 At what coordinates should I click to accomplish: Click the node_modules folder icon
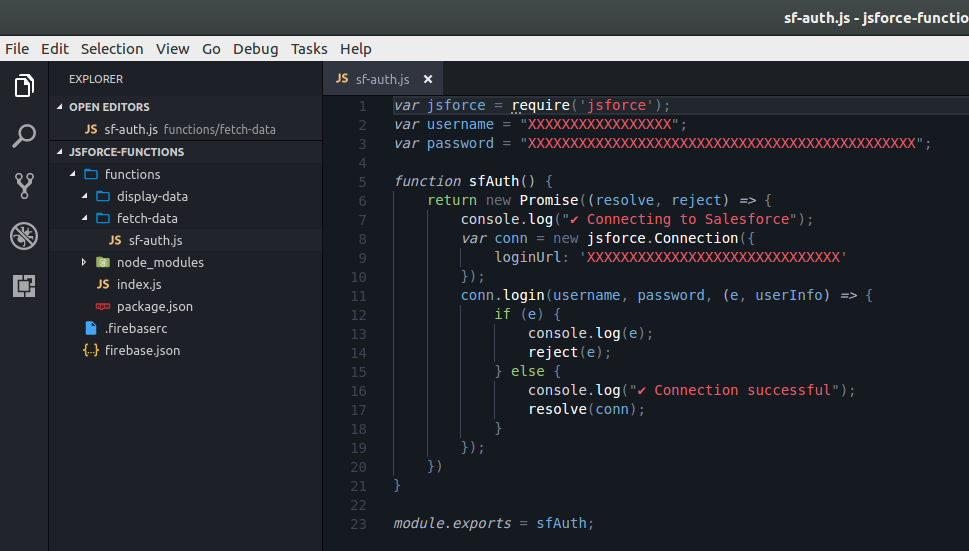pos(103,263)
